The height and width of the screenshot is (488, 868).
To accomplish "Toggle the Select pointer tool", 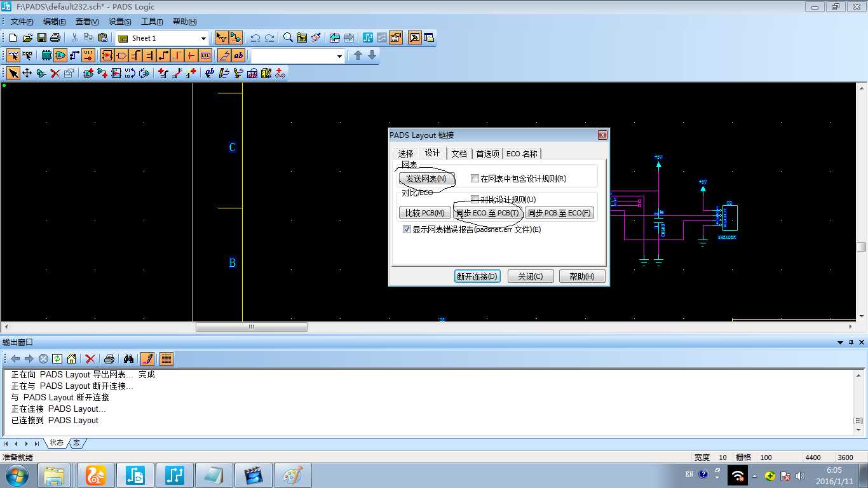I will [13, 74].
